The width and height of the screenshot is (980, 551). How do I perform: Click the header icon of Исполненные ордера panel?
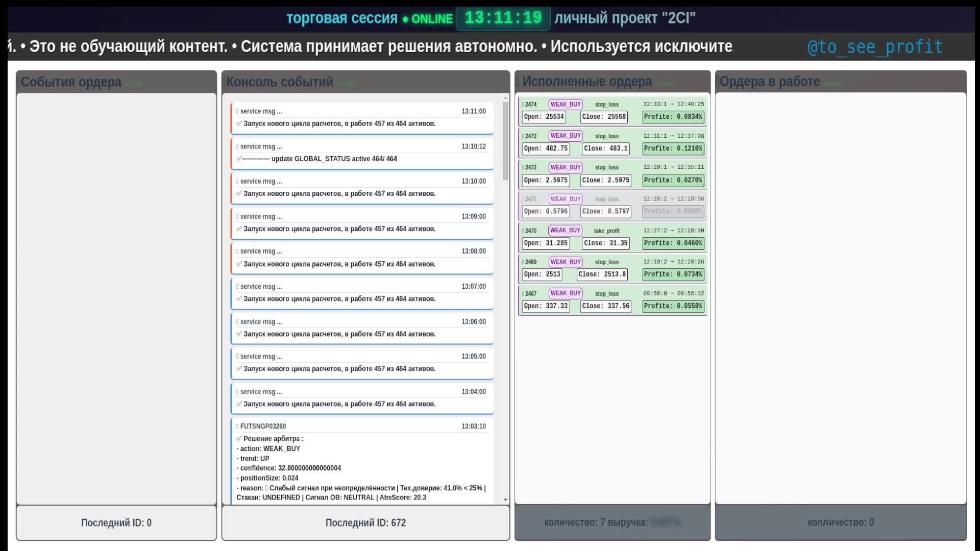[517, 82]
